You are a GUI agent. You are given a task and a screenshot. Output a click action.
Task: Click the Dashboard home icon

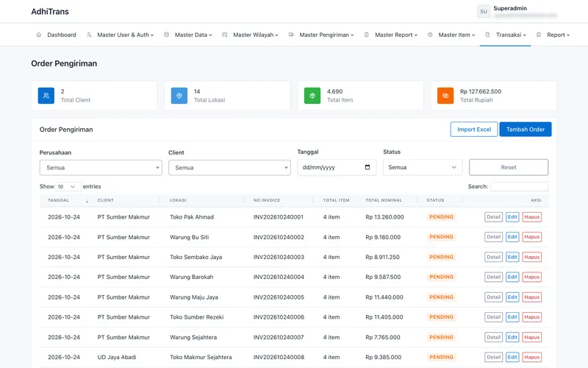(x=39, y=35)
